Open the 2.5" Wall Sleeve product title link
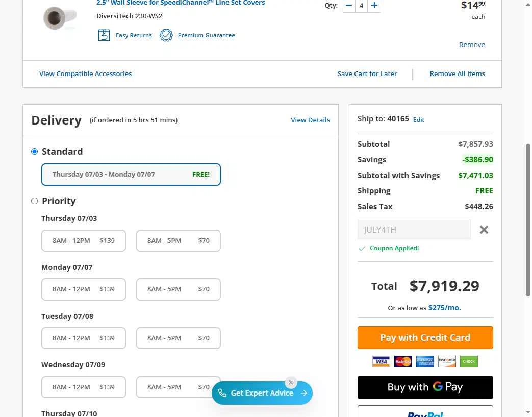This screenshot has width=532, height=417. point(181,3)
